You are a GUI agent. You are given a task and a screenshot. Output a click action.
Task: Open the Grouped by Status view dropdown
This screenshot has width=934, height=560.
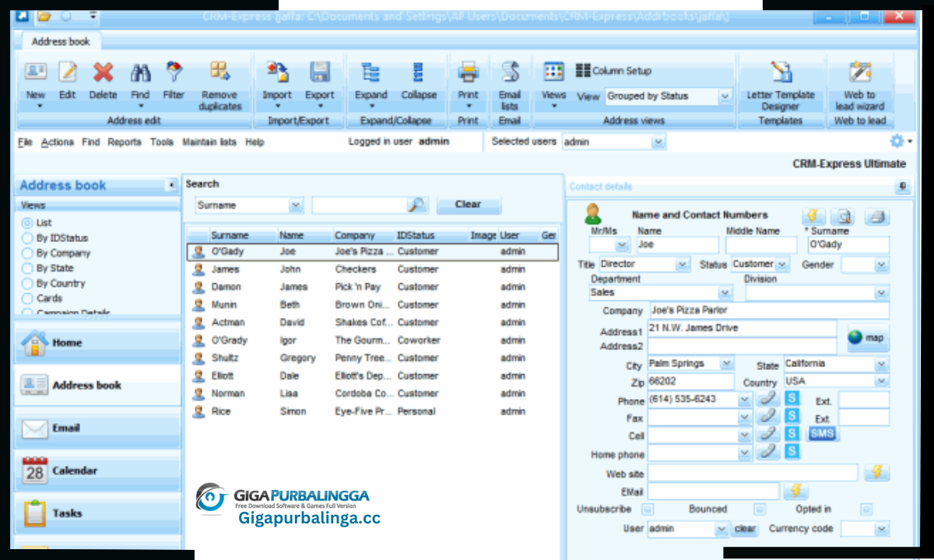725,96
